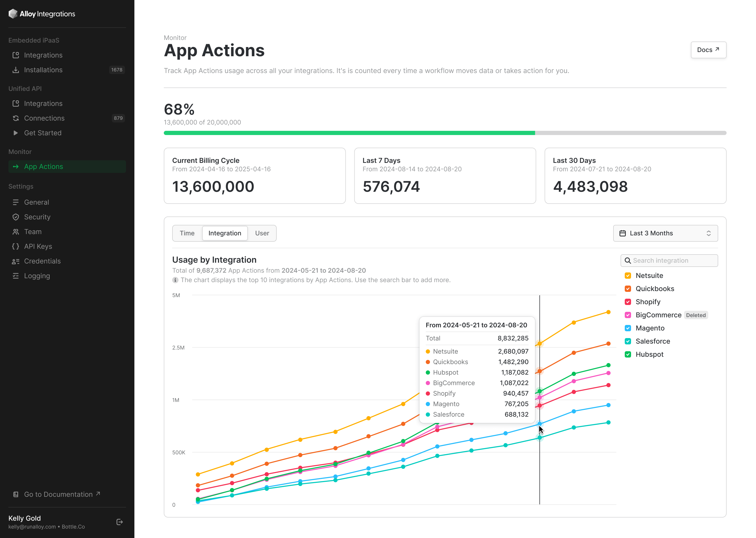This screenshot has height=538, width=756.
Task: Click the calendar icon in date range selector
Action: (622, 233)
